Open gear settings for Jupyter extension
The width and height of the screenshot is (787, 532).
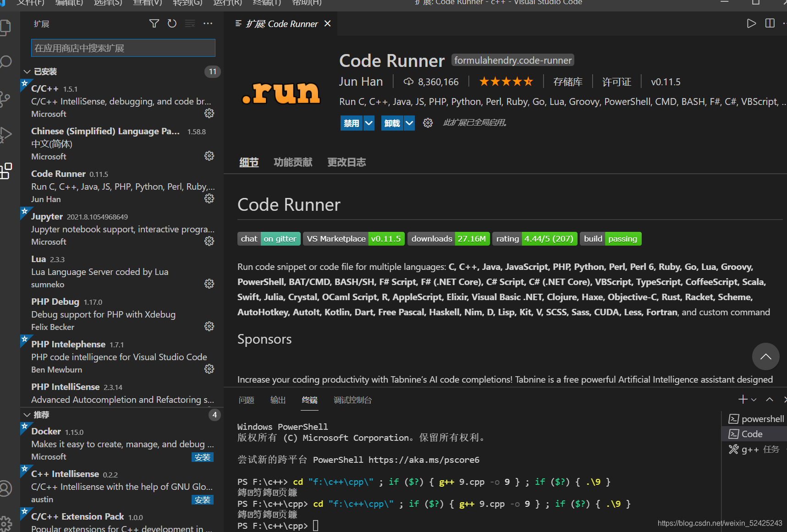(209, 241)
